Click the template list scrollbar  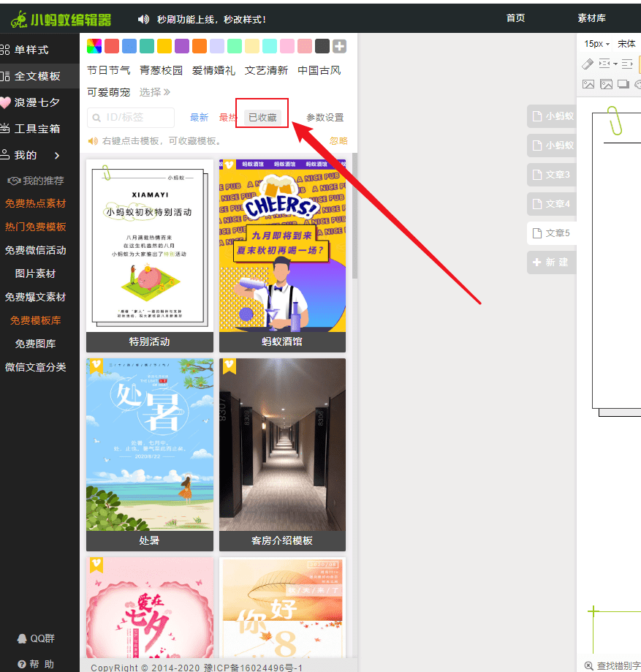point(354,216)
